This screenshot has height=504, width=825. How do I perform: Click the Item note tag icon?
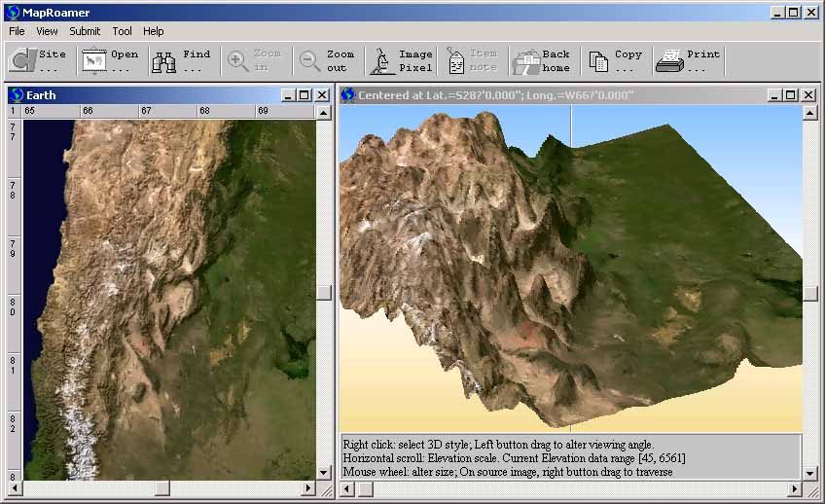[455, 61]
